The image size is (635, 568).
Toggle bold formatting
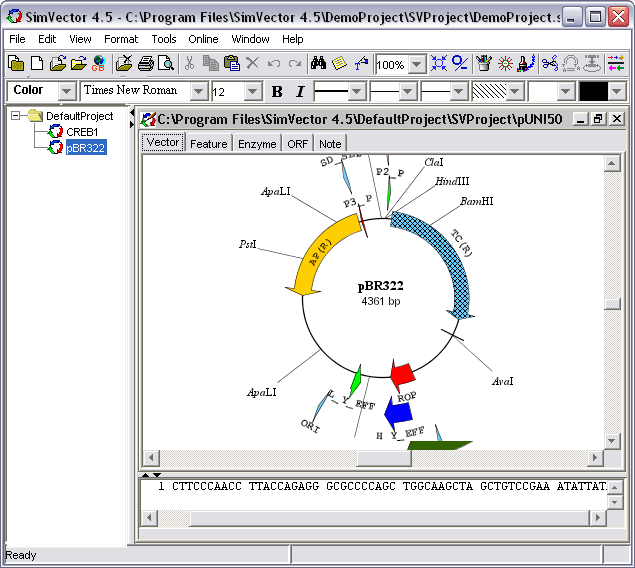click(x=277, y=91)
